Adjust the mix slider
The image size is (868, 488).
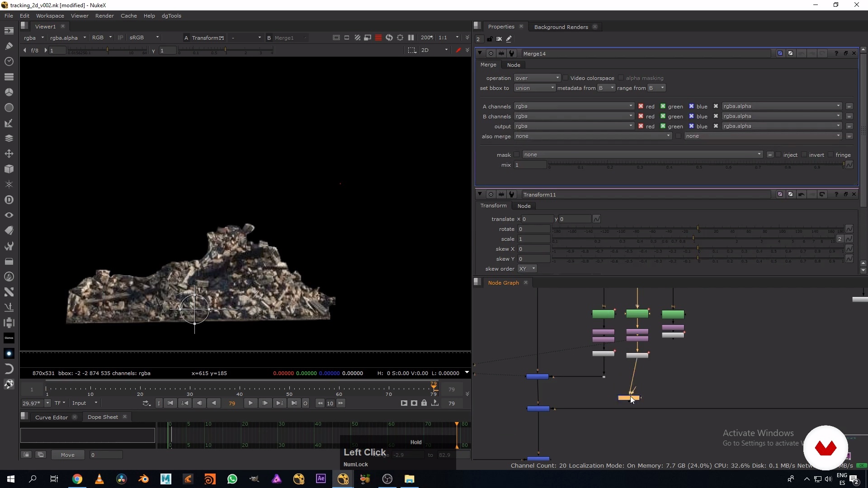(x=696, y=165)
